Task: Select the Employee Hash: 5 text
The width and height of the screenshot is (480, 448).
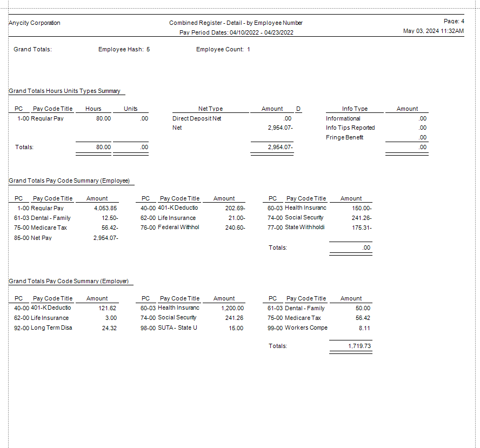Action: point(124,50)
